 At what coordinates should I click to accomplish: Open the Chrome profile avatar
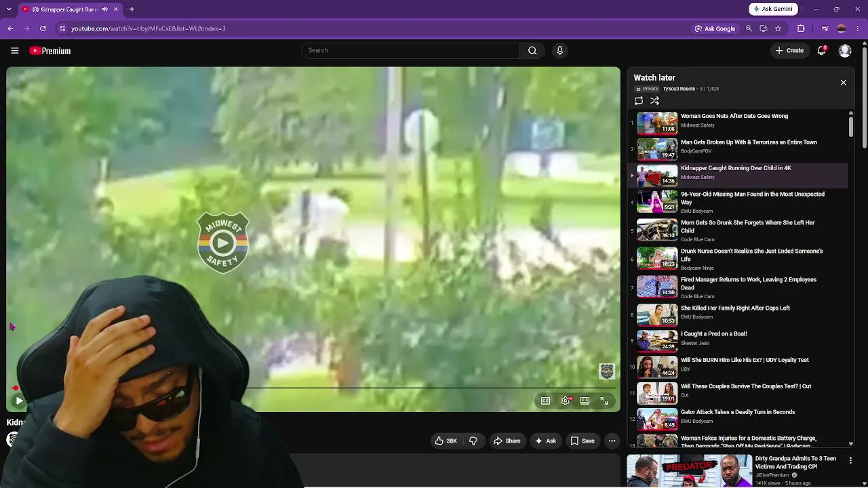842,28
